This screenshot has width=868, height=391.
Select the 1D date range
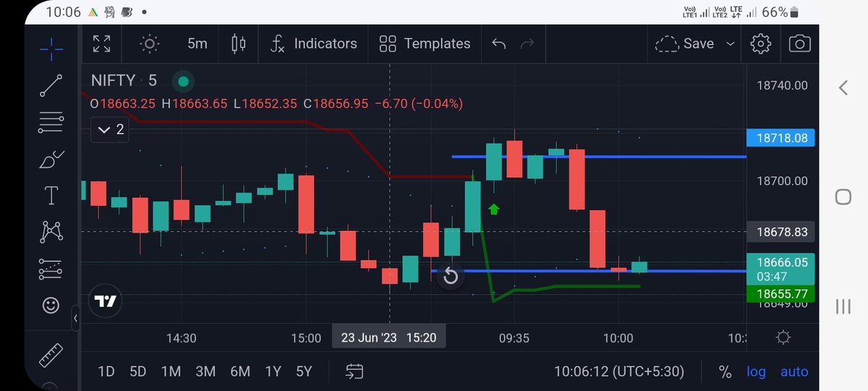106,371
